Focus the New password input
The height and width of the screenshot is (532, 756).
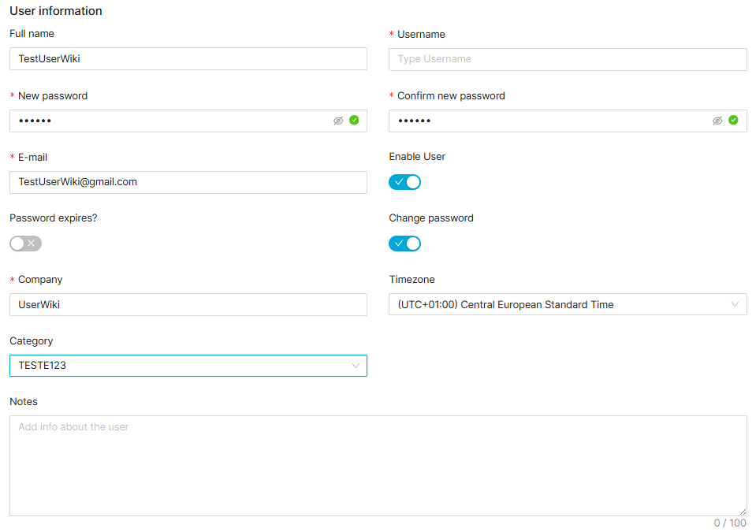point(173,121)
